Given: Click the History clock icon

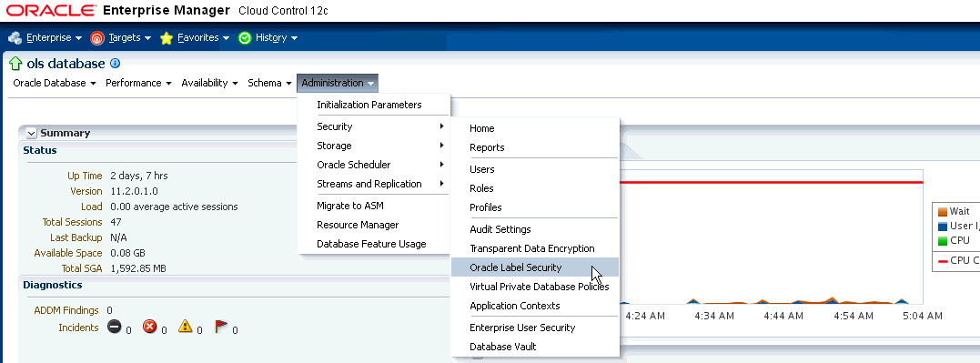Looking at the screenshot, I should pos(245,38).
